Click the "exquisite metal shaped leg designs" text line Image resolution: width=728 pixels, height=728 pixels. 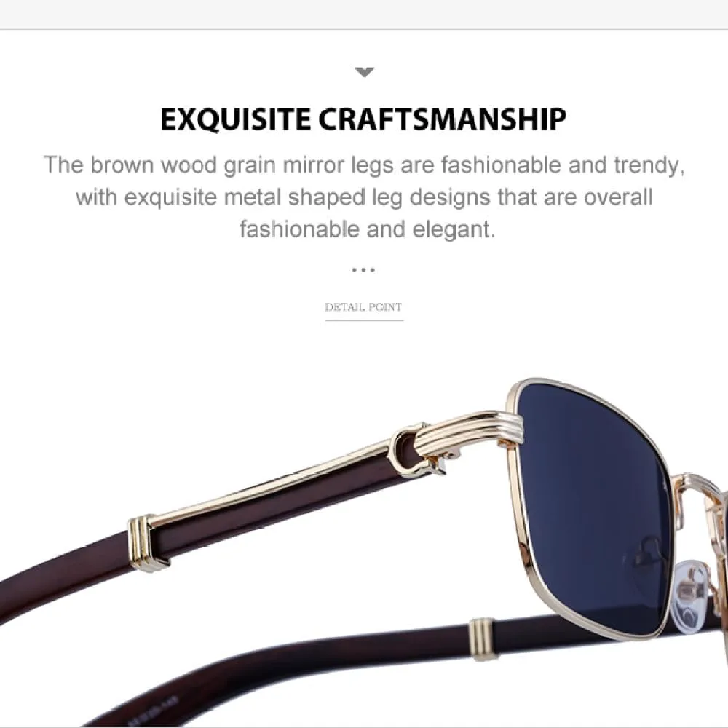pos(364,197)
